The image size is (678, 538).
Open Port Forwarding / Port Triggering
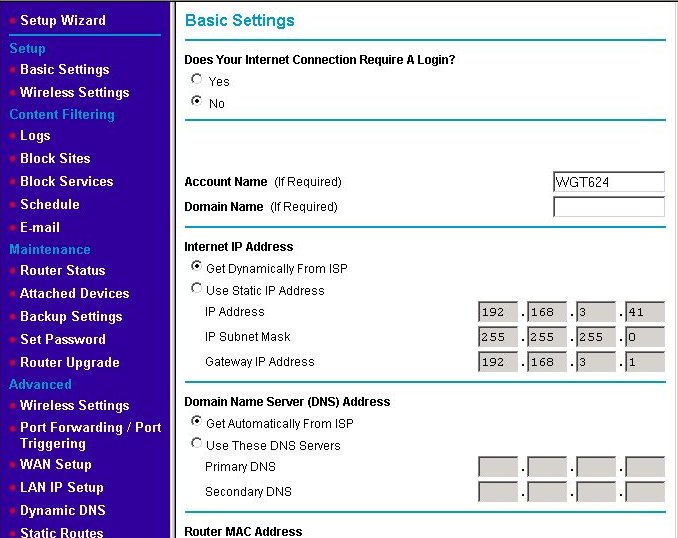[x=90, y=435]
